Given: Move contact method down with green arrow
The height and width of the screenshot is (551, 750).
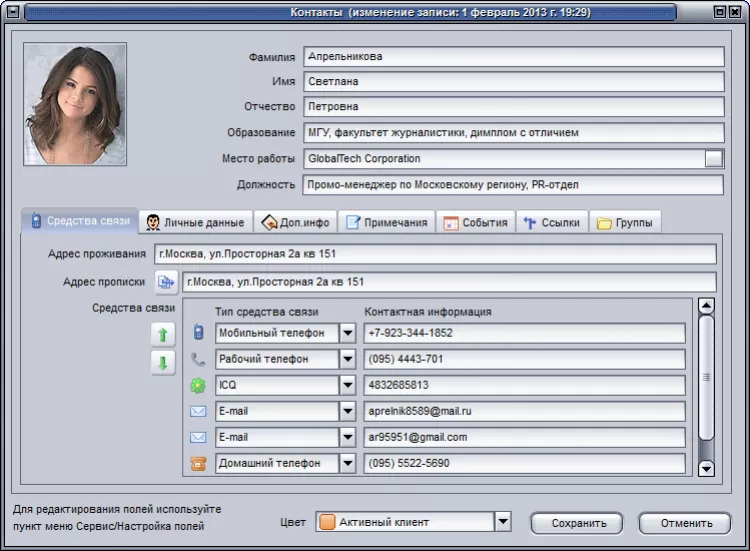Looking at the screenshot, I should coord(163,363).
